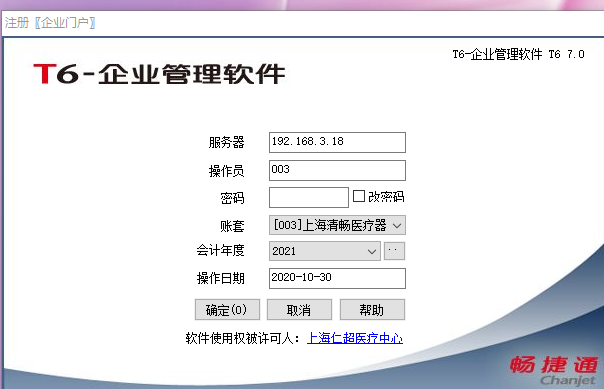This screenshot has height=389, width=604.
Task: Click the 注册〖企业门户〗 window title
Action: [x=50, y=23]
